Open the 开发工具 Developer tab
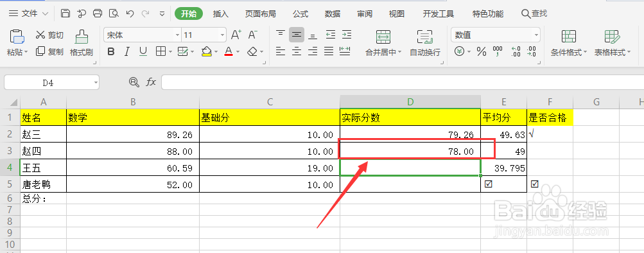This screenshot has height=253, width=644. point(439,14)
